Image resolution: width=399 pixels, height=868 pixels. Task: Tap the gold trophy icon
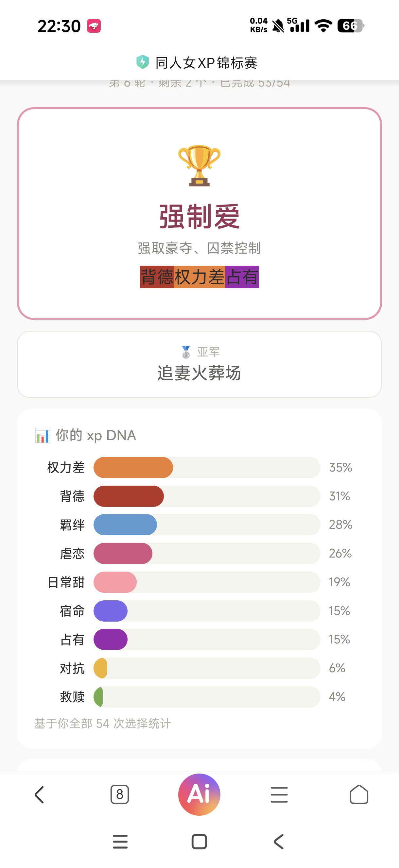[199, 165]
